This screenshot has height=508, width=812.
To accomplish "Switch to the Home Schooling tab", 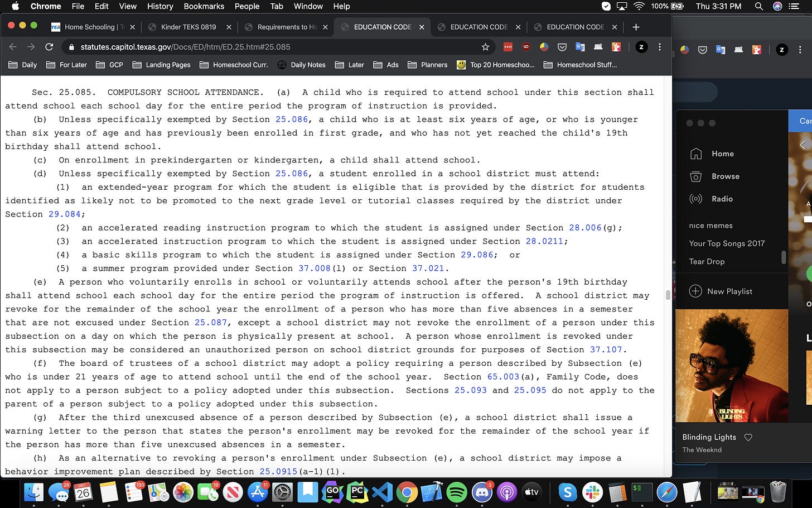I will point(93,27).
